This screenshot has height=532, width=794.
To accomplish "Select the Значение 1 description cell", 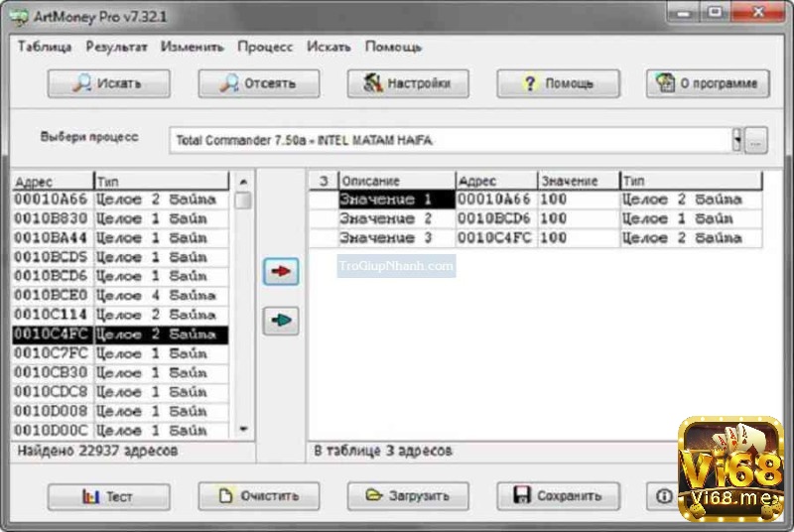I will pos(397,199).
